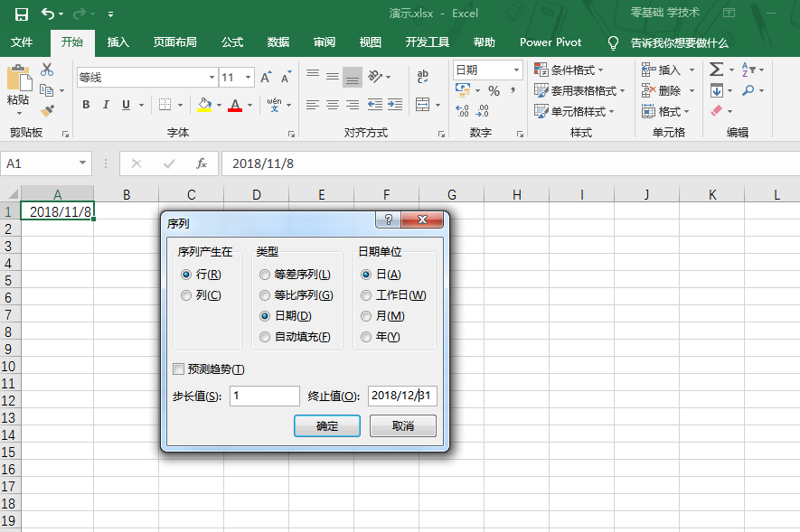Switch to the 视图 tab
This screenshot has height=532, width=800.
(370, 42)
